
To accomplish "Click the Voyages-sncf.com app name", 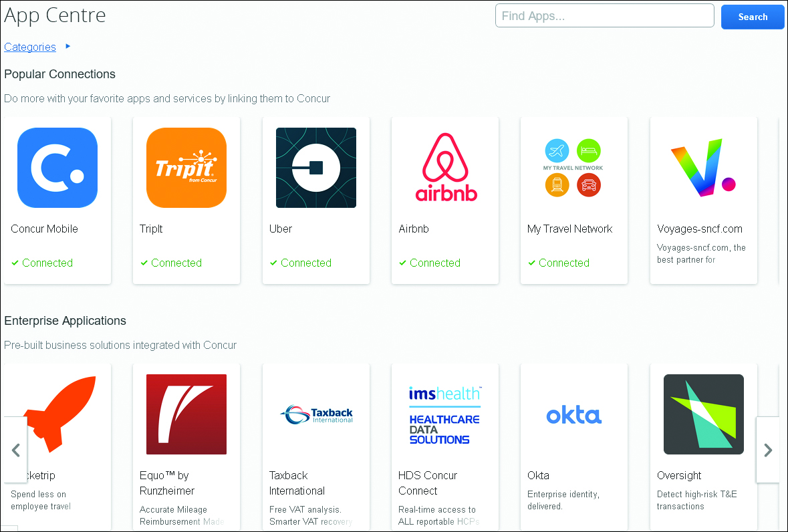I will point(700,229).
